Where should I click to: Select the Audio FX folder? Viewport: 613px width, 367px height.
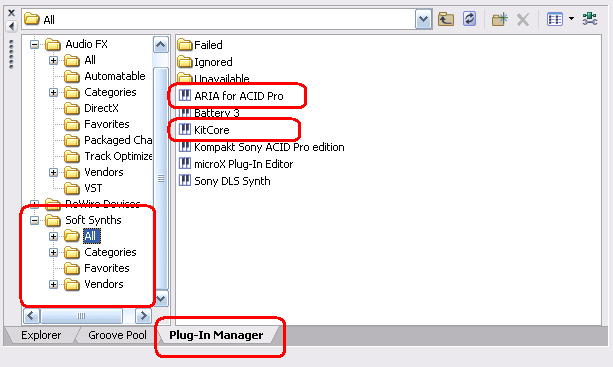tap(86, 44)
